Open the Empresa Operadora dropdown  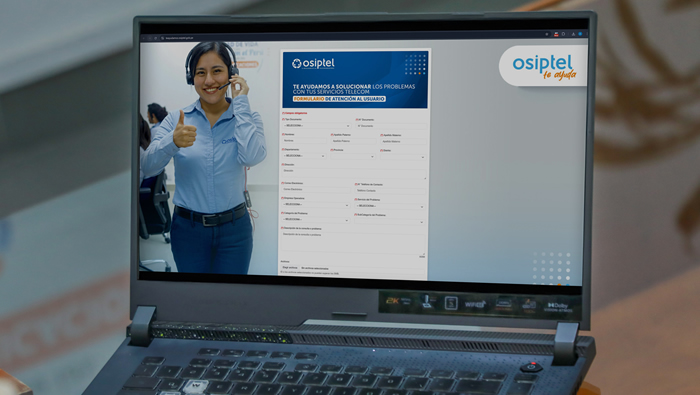[x=316, y=204]
